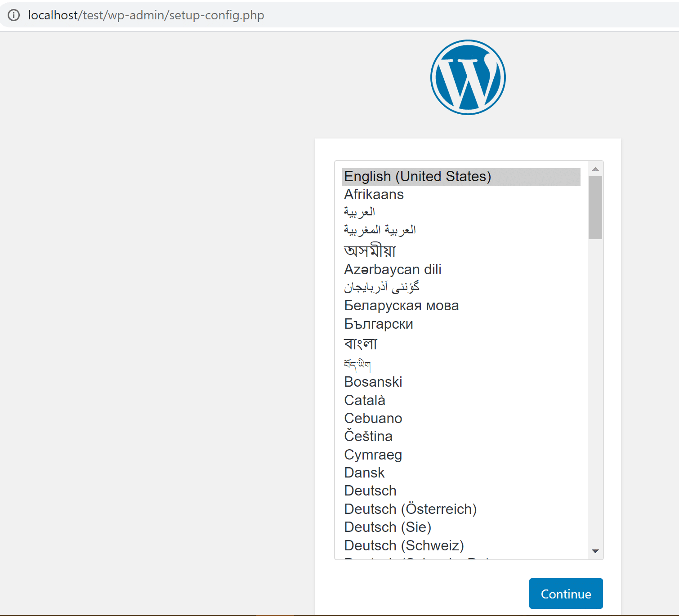Select Azərbaycan dili language
The height and width of the screenshot is (616, 679).
461,269
